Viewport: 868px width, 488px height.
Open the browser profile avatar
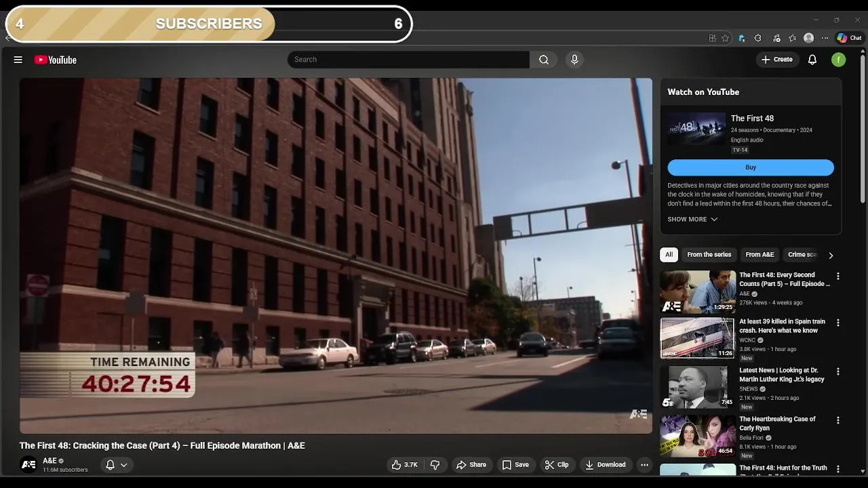point(808,38)
